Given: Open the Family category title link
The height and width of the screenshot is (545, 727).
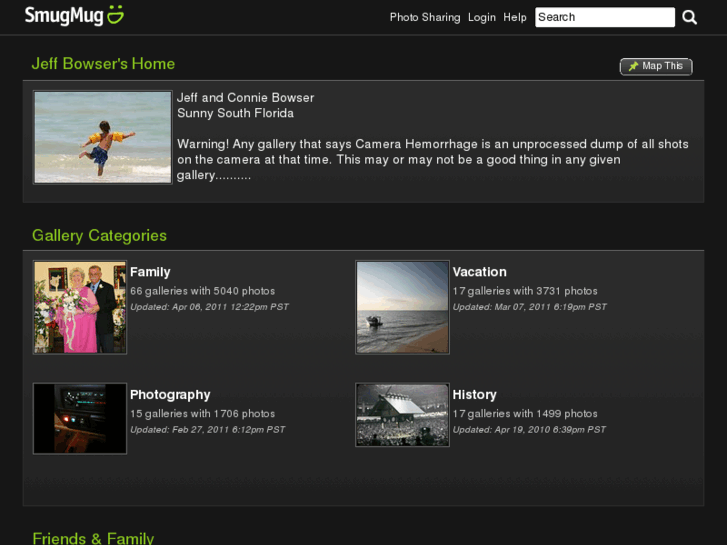Looking at the screenshot, I should (x=150, y=272).
